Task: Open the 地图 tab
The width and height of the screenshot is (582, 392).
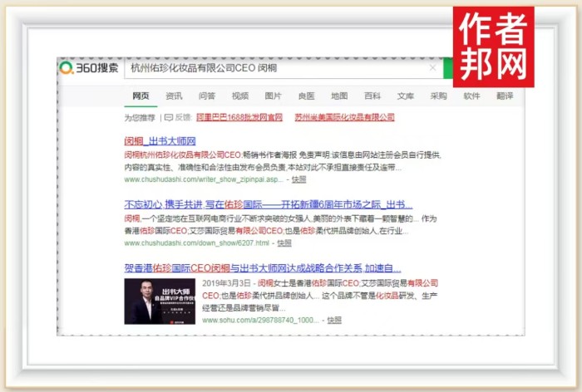Action: [339, 96]
